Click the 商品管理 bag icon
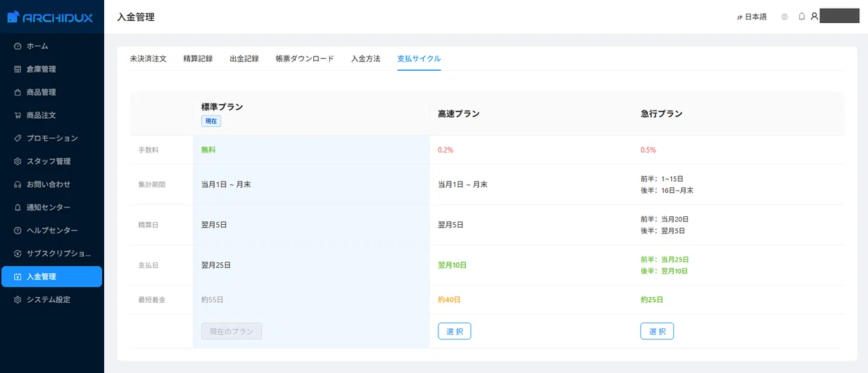Image resolution: width=868 pixels, height=373 pixels. (17, 93)
